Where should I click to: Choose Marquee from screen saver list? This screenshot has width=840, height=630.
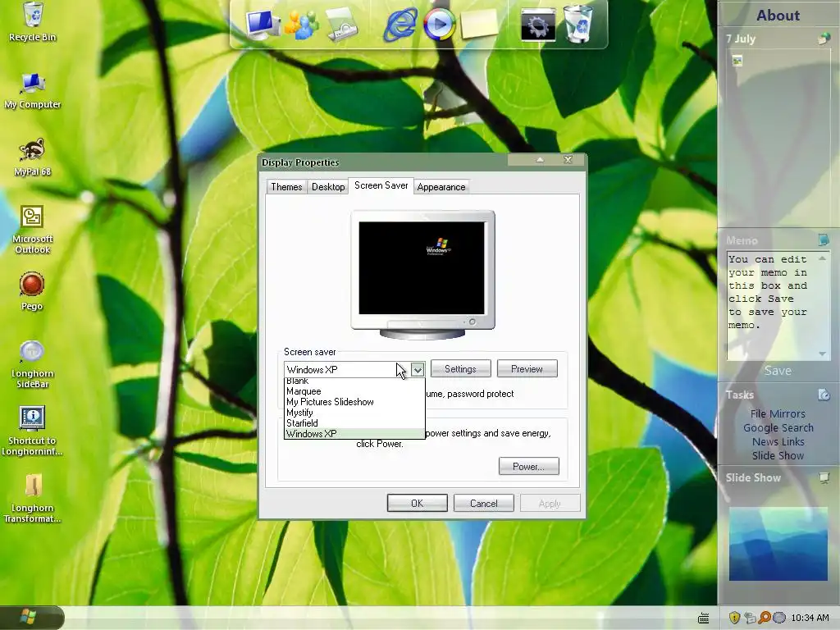[x=354, y=391]
